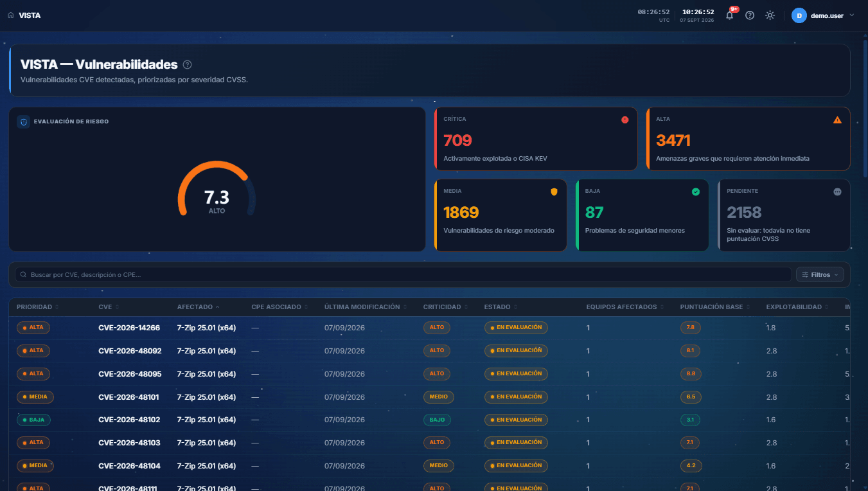
Task: Click Medio criticality badge of CVE-2026-48104
Action: [438, 465]
